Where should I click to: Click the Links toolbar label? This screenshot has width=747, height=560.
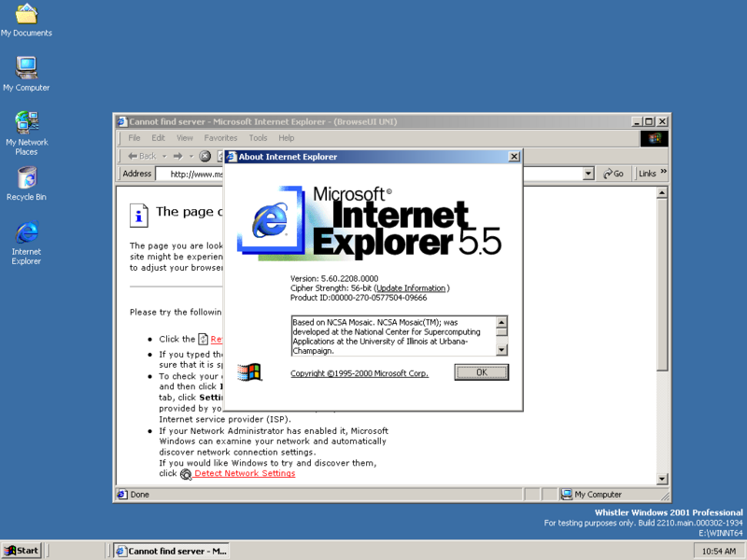[x=647, y=174]
